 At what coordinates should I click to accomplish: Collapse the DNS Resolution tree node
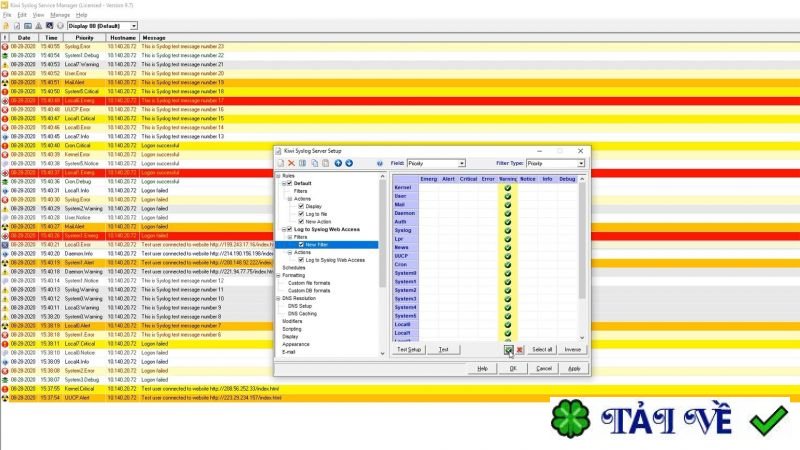(279, 298)
